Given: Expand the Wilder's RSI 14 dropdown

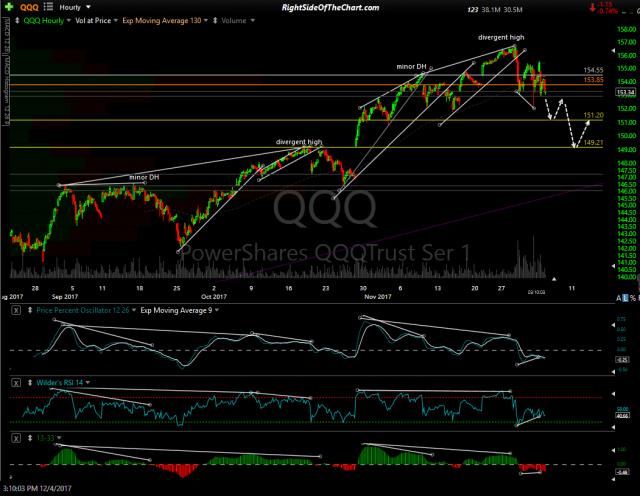Looking at the screenshot, I should 87,383.
